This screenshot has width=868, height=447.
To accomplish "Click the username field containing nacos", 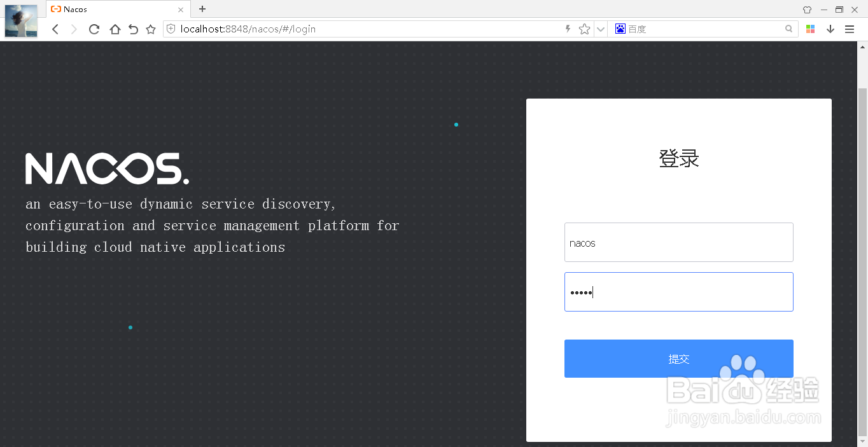I will [x=678, y=242].
